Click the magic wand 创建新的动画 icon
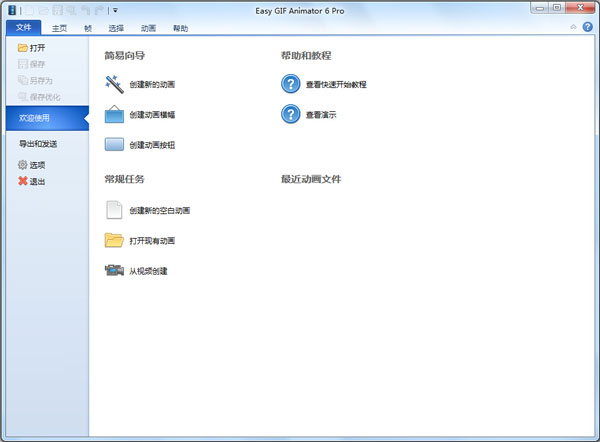The height and width of the screenshot is (442, 600). pos(114,84)
